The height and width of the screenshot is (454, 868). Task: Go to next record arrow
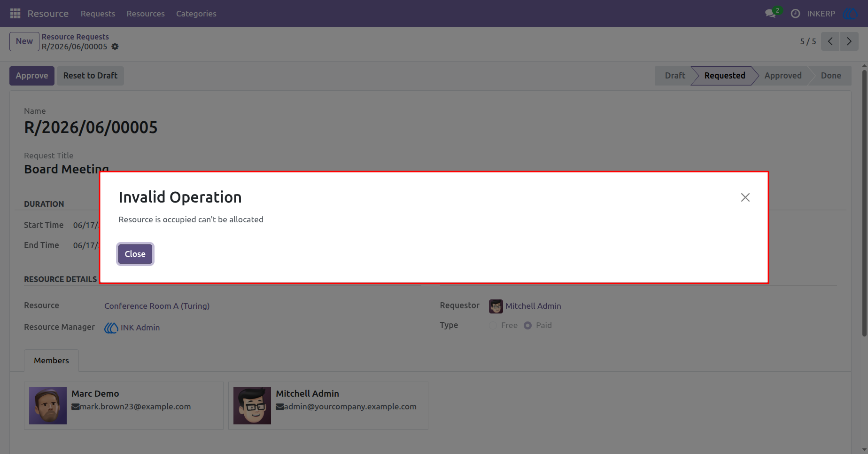coord(849,41)
